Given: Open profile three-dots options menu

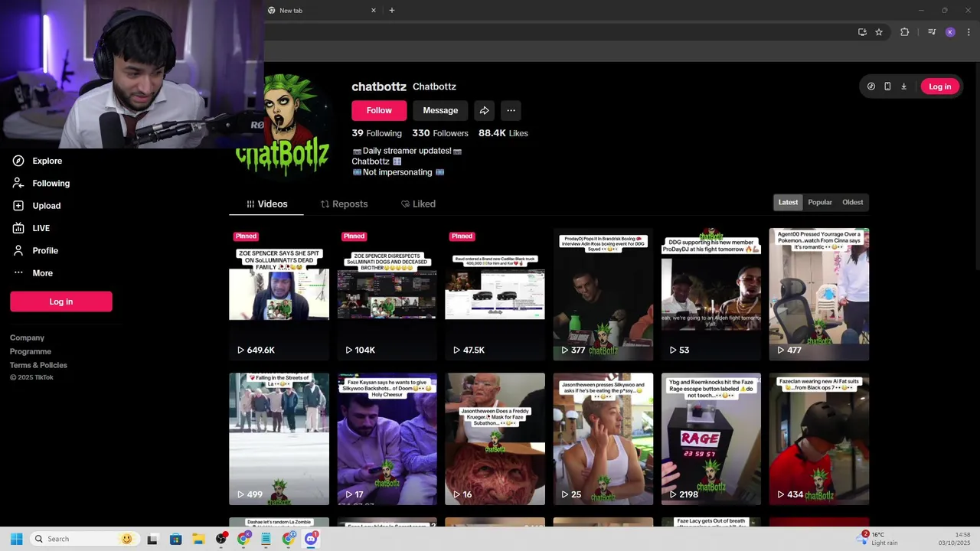Looking at the screenshot, I should (511, 110).
